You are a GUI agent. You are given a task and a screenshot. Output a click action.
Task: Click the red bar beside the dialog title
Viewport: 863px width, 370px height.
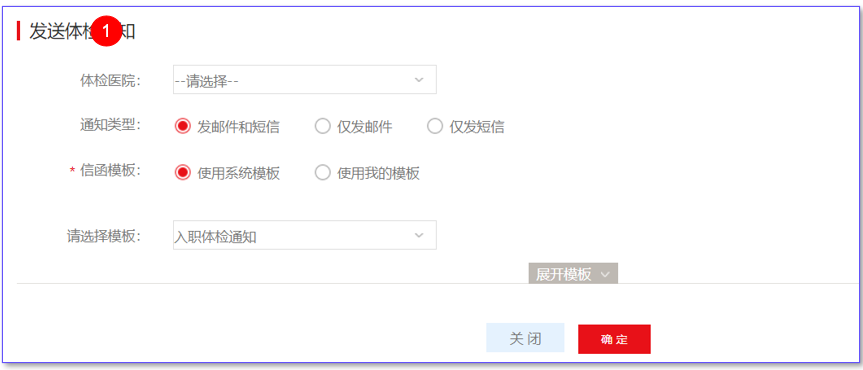pos(19,31)
